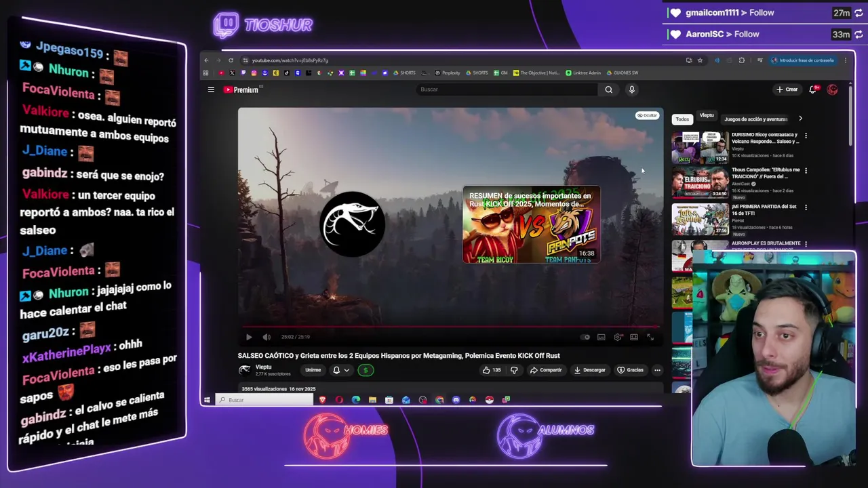Toggle subtitles in the video player
868x488 pixels.
tap(601, 337)
